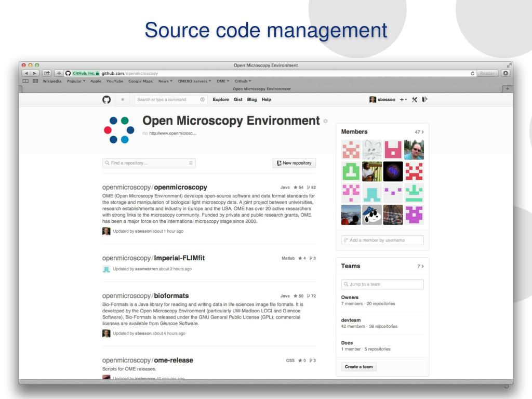Click bioformats fork count 72
Image resolution: width=532 pixels, height=399 pixels.
(311, 296)
